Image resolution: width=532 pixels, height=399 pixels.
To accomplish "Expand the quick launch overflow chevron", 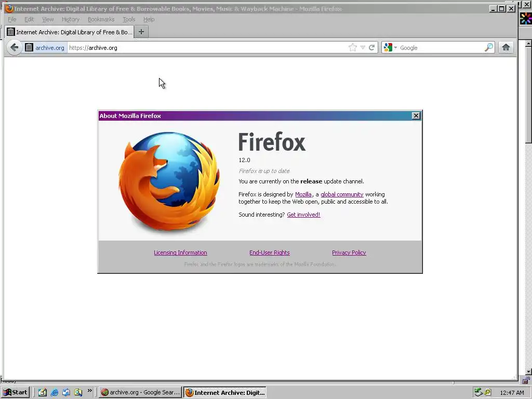I will (89, 391).
